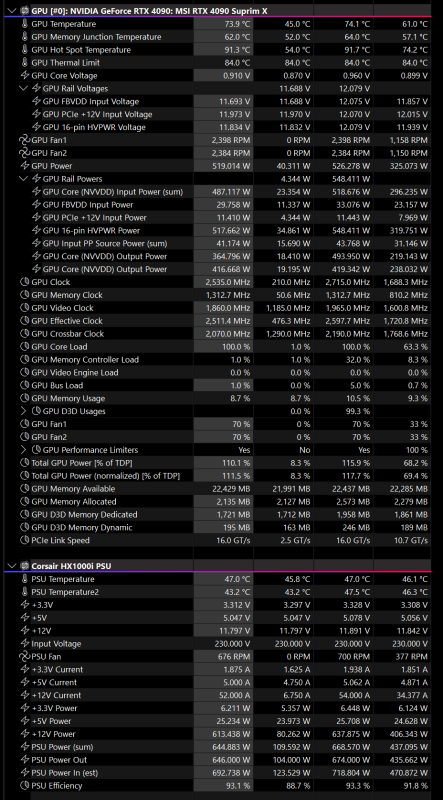Viewport: 443px width, 800px height.
Task: Click the lightning icon beside +12V Power
Action: (x=25, y=734)
